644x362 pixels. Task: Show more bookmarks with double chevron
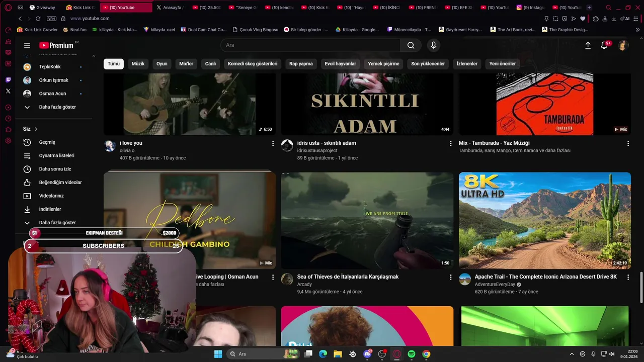point(638,30)
